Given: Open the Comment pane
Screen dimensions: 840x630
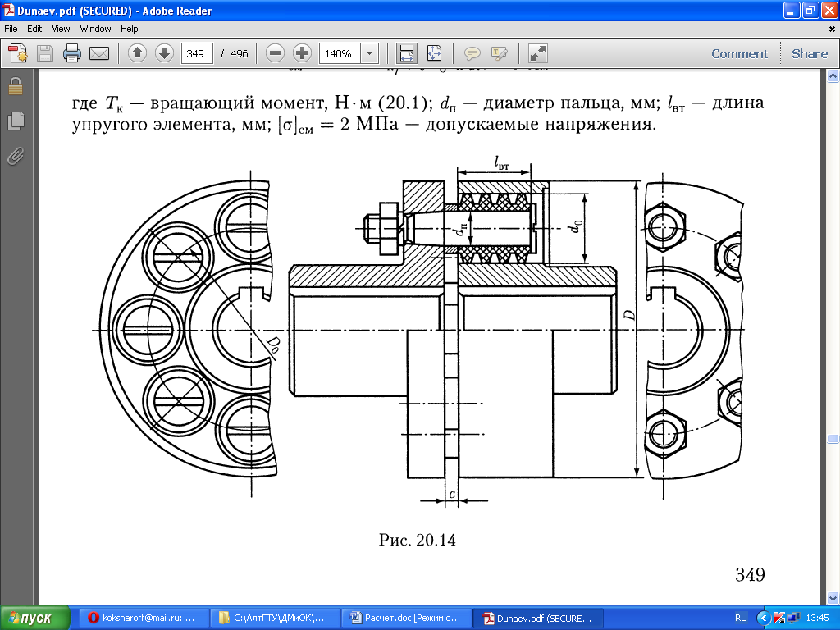Looking at the screenshot, I should pyautogui.click(x=739, y=53).
